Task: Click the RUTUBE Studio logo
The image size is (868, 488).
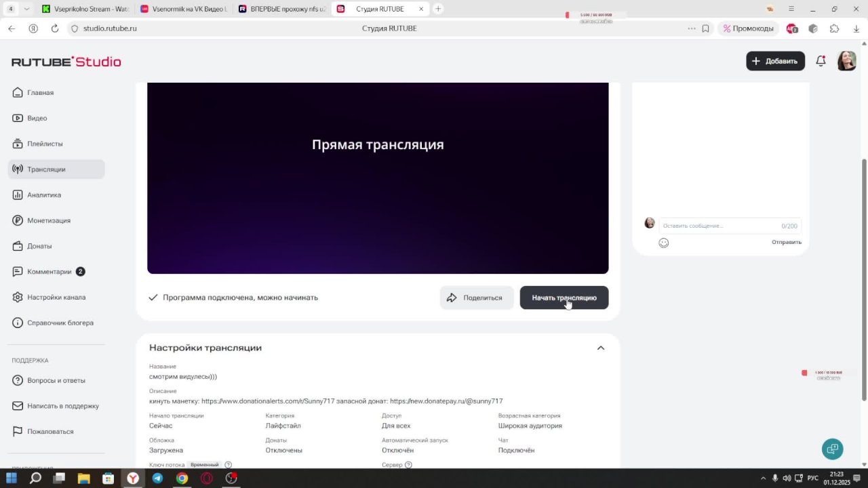Action: point(66,62)
